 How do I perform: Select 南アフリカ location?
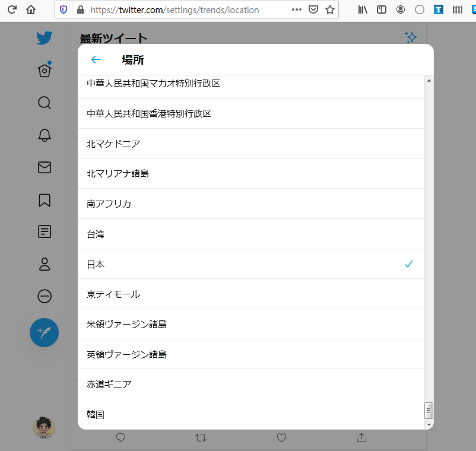[250, 204]
